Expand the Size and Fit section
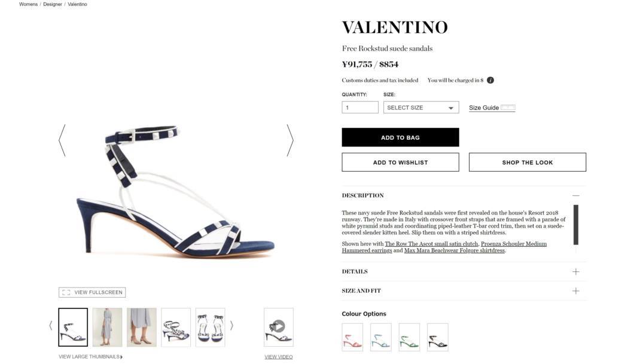Viewport: 634px width, 364px height. point(576,291)
